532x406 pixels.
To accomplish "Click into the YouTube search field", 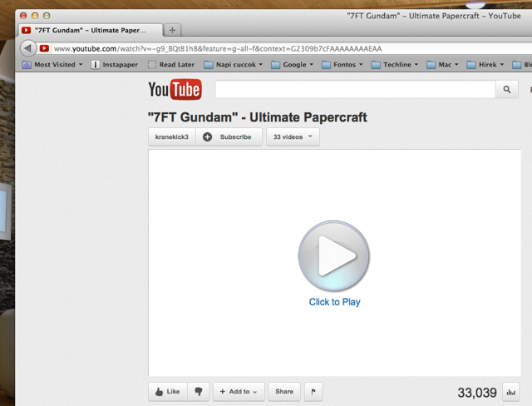I will [355, 89].
